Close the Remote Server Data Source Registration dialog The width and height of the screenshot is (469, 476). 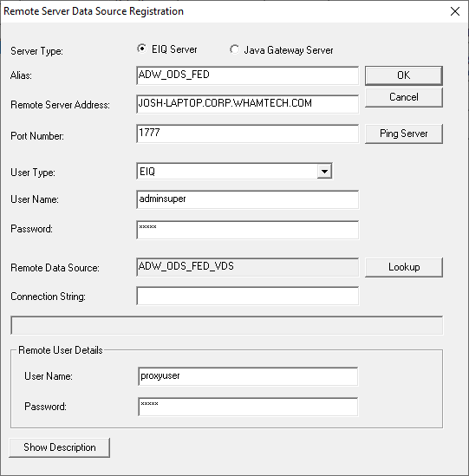coord(455,11)
